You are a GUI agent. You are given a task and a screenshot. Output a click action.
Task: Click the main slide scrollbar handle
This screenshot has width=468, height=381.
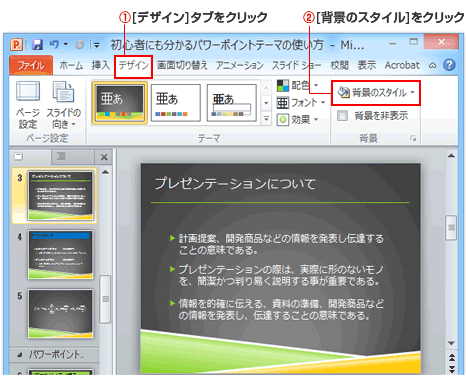click(451, 228)
